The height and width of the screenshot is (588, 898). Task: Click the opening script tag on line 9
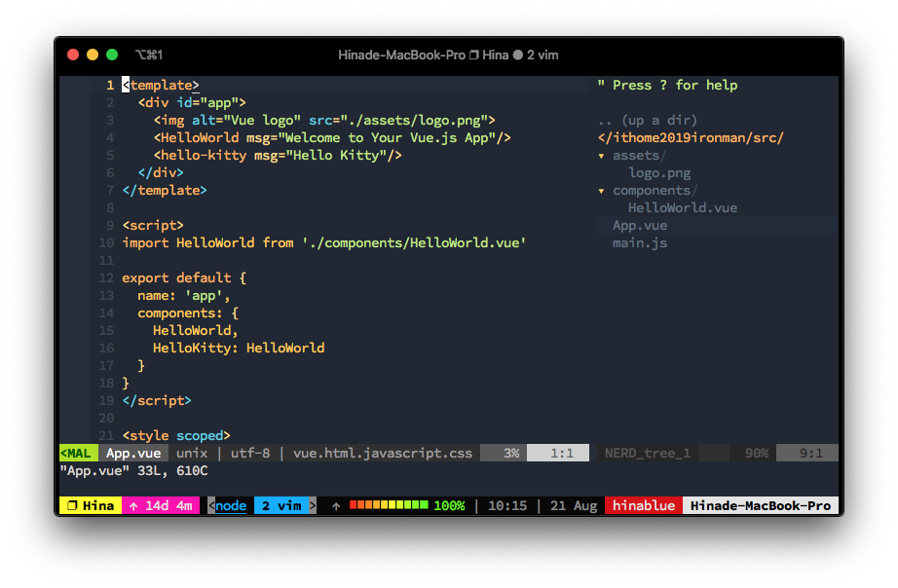tap(152, 226)
